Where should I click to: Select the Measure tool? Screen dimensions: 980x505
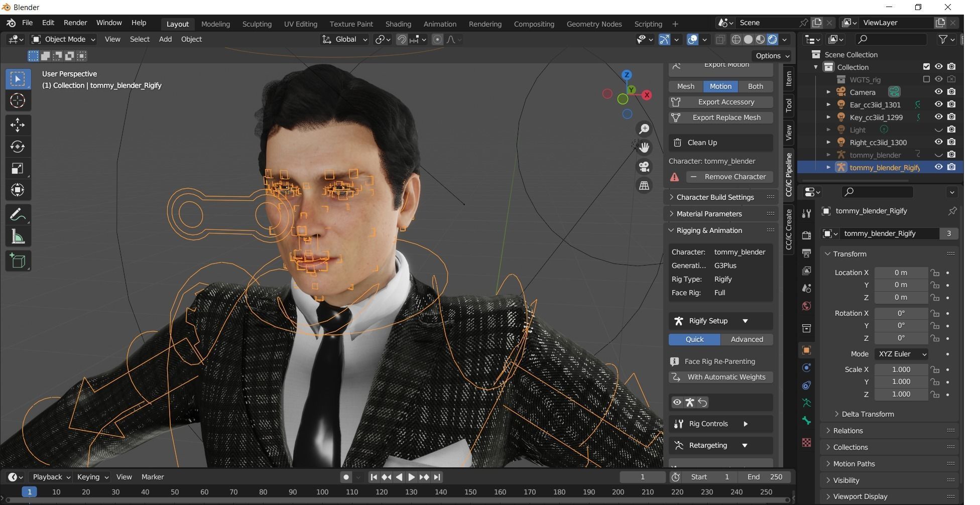18,236
